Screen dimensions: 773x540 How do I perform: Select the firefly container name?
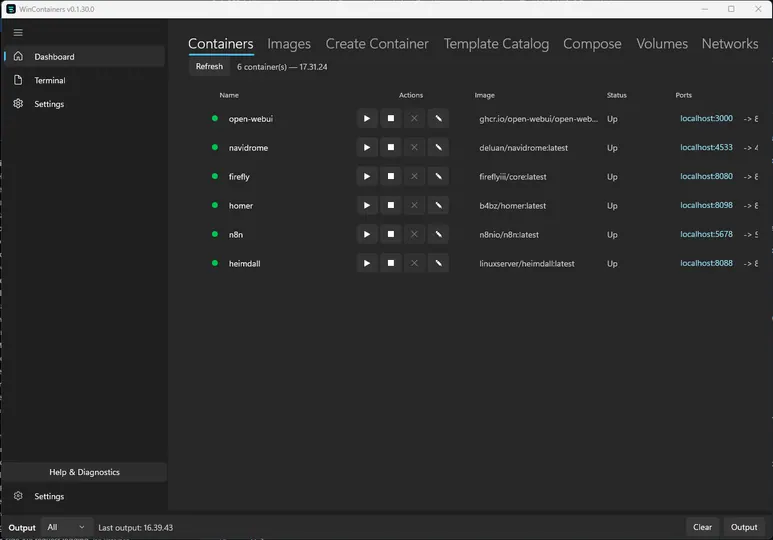[x=239, y=177]
